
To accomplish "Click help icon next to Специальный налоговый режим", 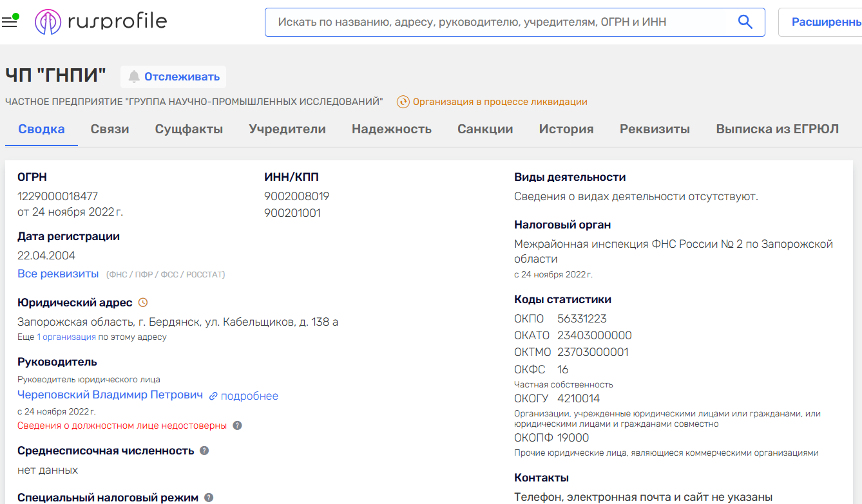I will point(209,498).
